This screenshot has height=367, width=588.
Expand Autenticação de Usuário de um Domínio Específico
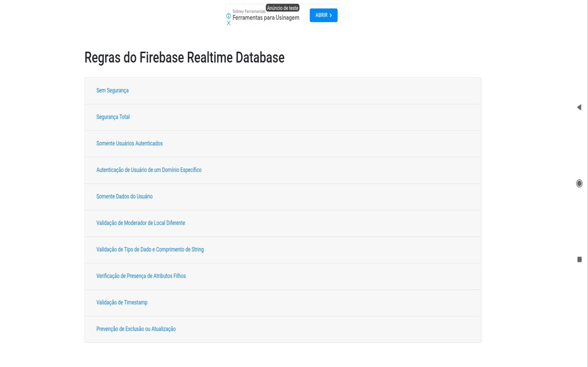tap(149, 170)
